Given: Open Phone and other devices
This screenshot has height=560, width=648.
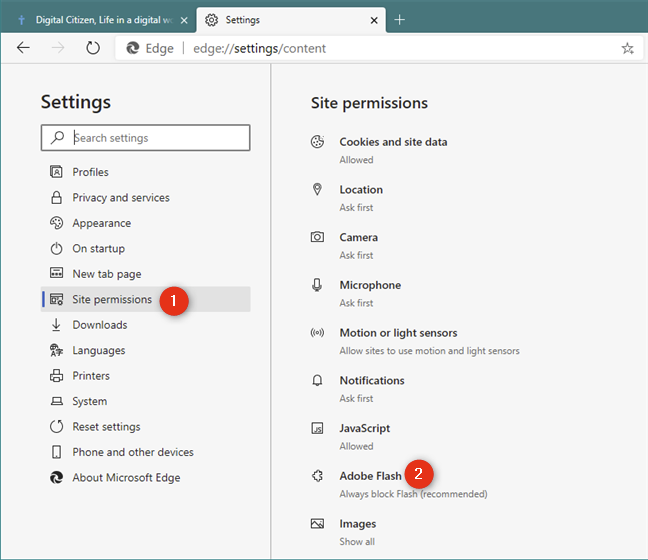Looking at the screenshot, I should (133, 452).
